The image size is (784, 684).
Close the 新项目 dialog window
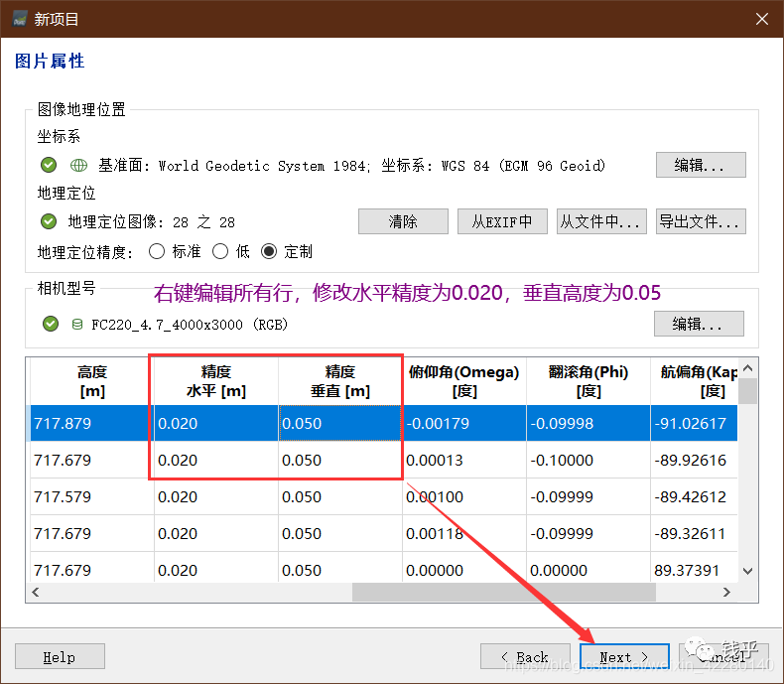point(761,19)
